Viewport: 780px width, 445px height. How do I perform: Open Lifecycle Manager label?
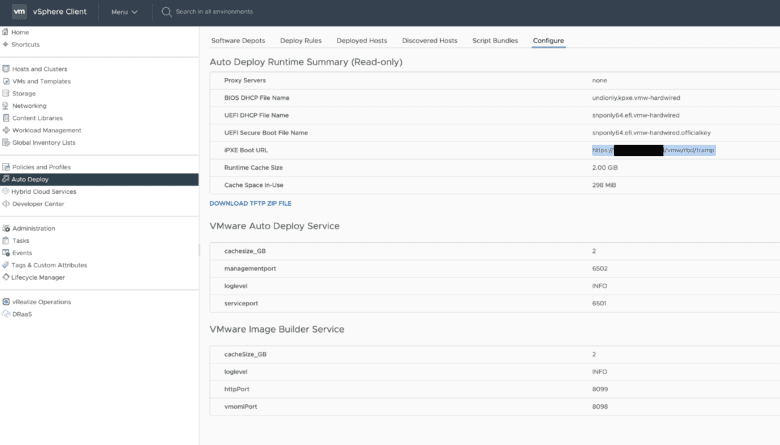click(38, 277)
